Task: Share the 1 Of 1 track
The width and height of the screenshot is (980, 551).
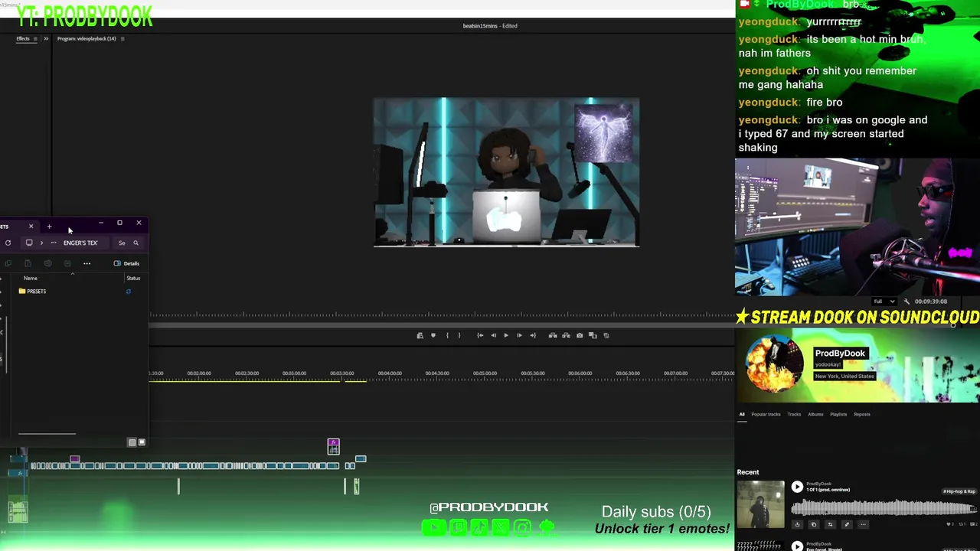Action: 797,524
